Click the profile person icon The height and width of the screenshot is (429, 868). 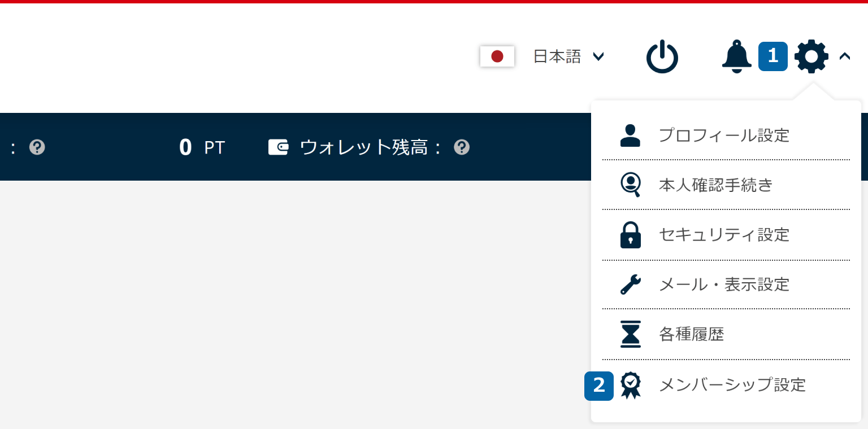[631, 135]
